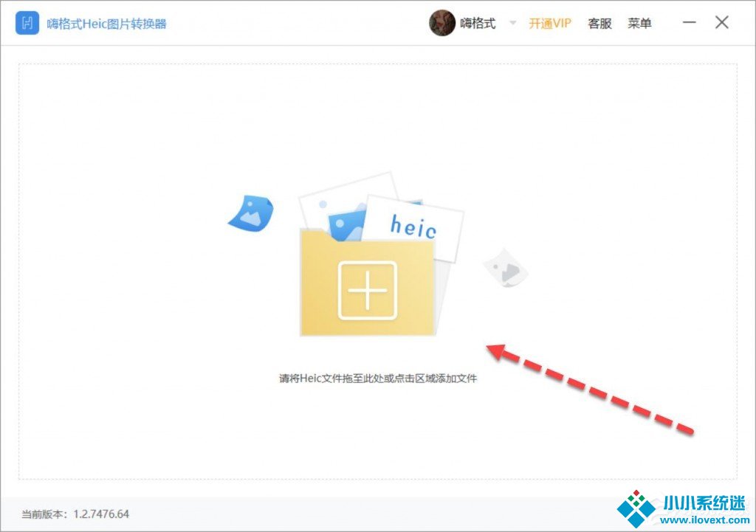Click the 嗨格式Heic图片转换器 title text
The height and width of the screenshot is (532, 756).
click(x=107, y=24)
